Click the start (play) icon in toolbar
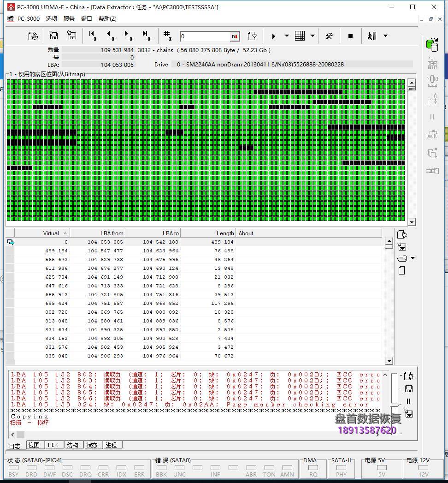This screenshot has width=448, height=483. (x=274, y=36)
